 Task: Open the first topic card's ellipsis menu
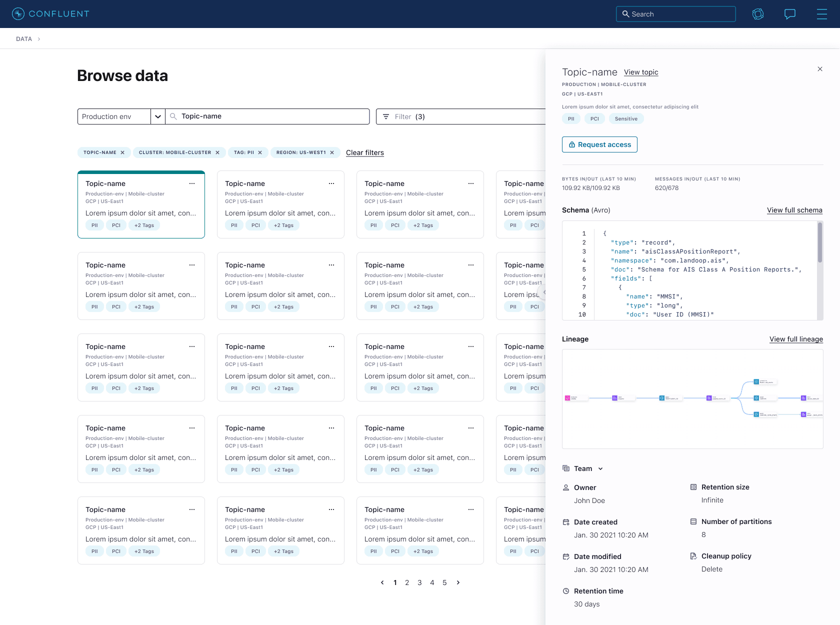192,183
